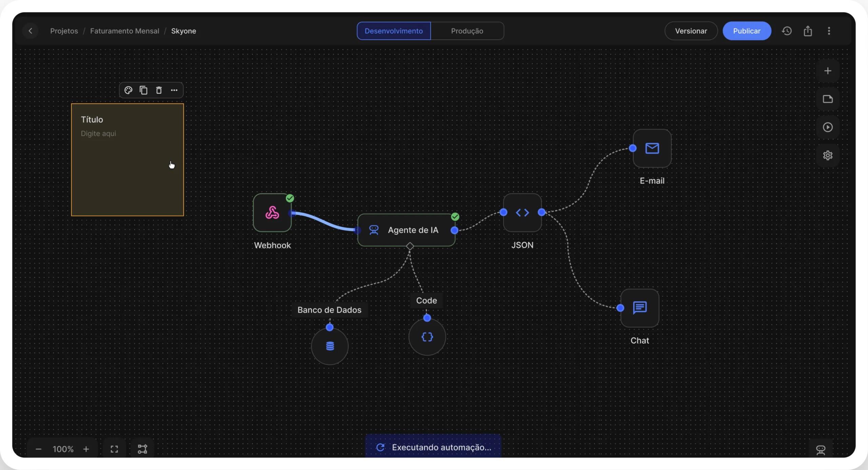
Task: Click the Code braces node
Action: [x=427, y=337]
